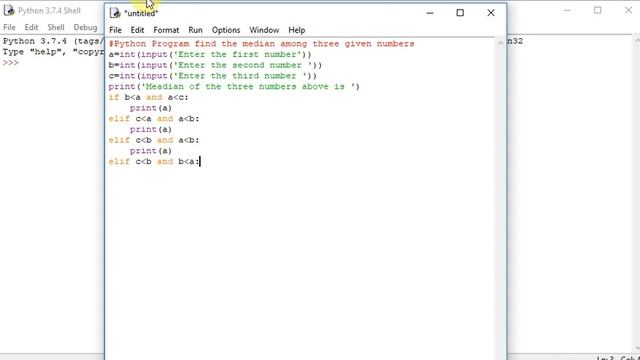Click the Python Shell window title icon
Viewport: 640px width, 360px height.
tap(9, 10)
